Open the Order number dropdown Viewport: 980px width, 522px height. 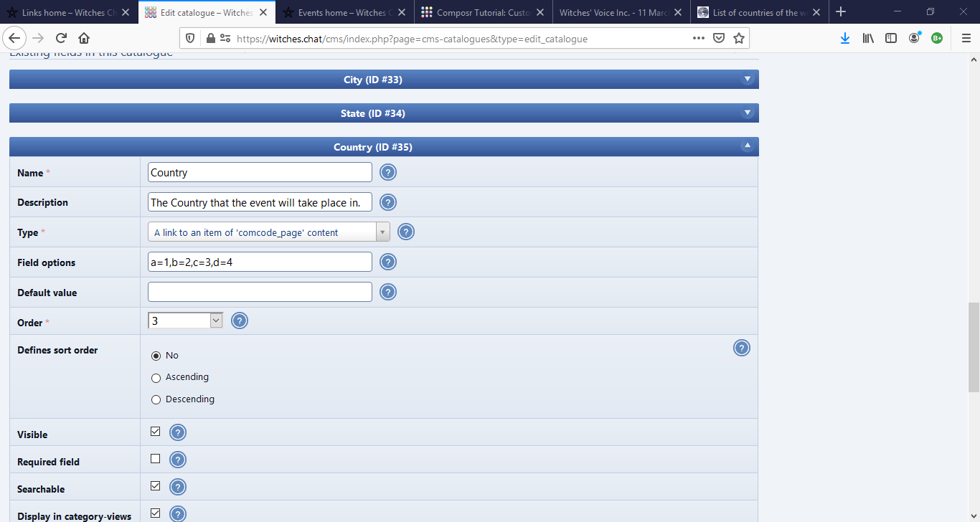[185, 321]
